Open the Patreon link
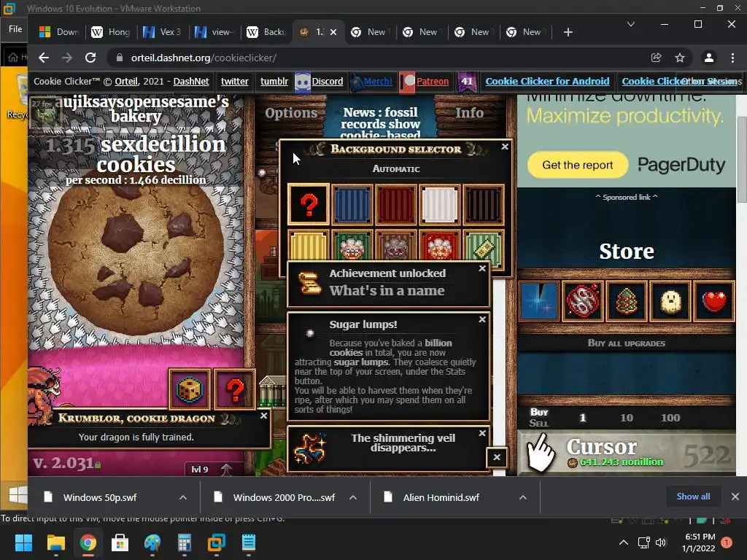The height and width of the screenshot is (560, 747). 432,82
